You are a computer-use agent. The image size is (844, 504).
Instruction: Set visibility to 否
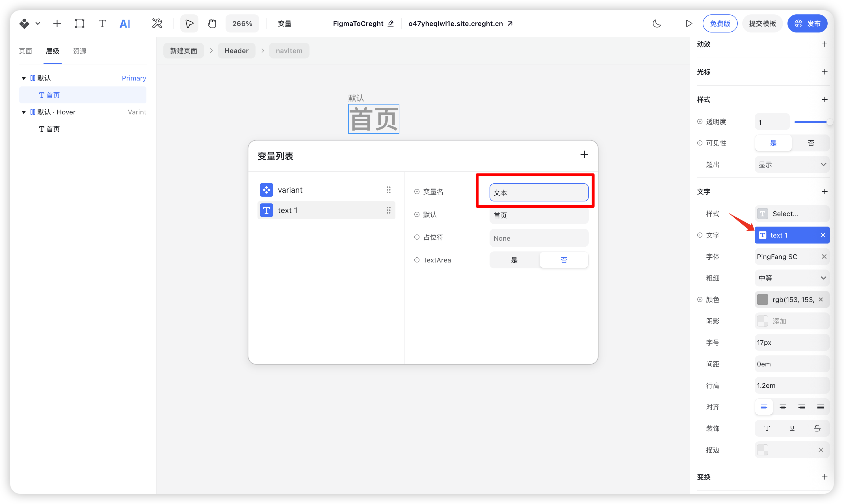tap(811, 143)
